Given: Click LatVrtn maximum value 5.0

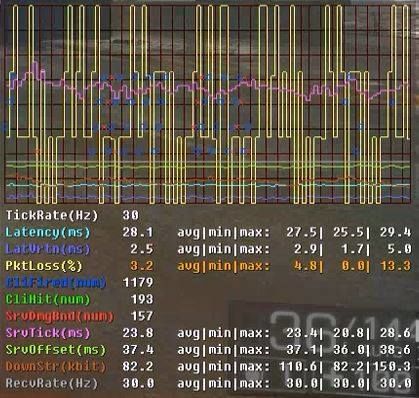Looking at the screenshot, I should point(399,249).
